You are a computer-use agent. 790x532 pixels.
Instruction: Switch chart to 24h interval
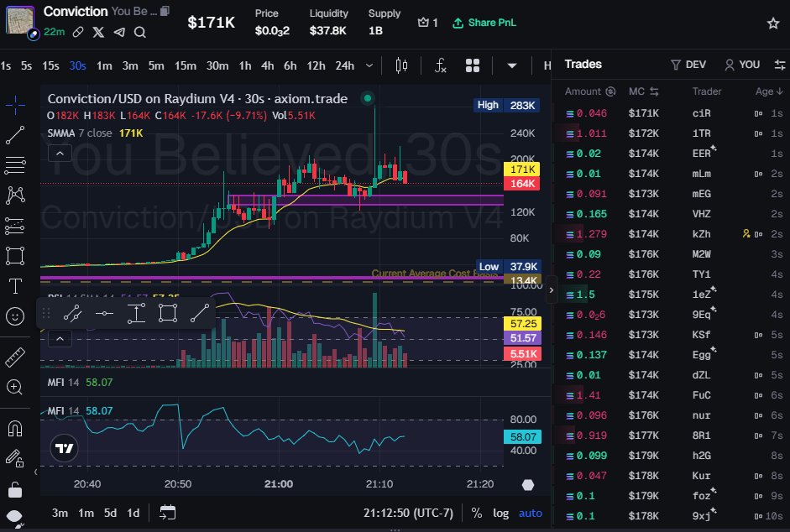(345, 65)
